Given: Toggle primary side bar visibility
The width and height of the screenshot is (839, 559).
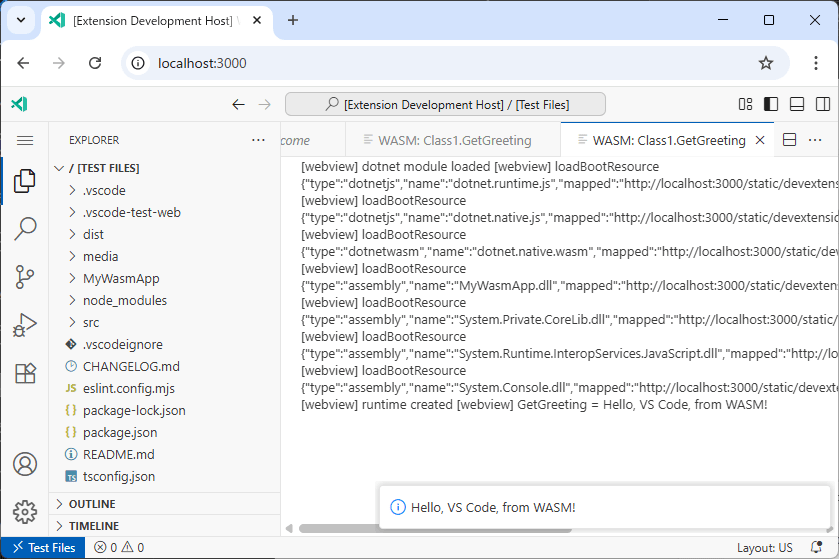Looking at the screenshot, I should [771, 104].
